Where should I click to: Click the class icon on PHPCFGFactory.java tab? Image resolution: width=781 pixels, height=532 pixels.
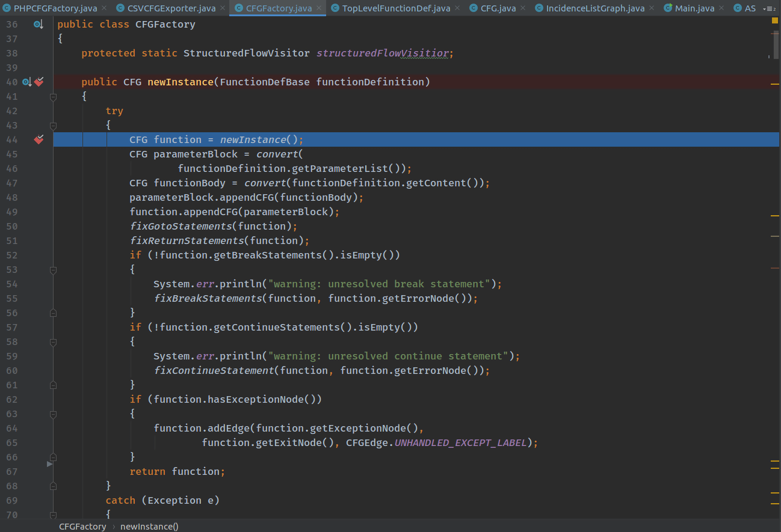[x=6, y=8]
